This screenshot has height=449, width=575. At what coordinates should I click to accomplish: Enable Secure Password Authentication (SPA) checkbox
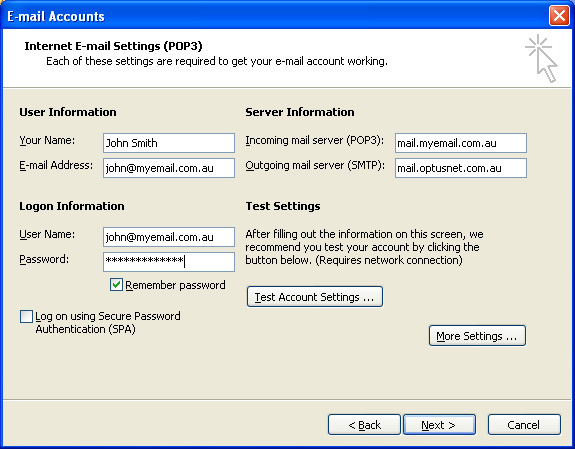(26, 316)
